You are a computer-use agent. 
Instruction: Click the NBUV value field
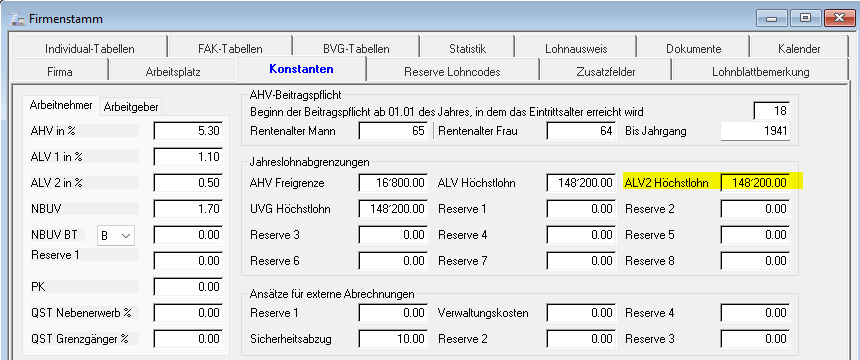[188, 209]
